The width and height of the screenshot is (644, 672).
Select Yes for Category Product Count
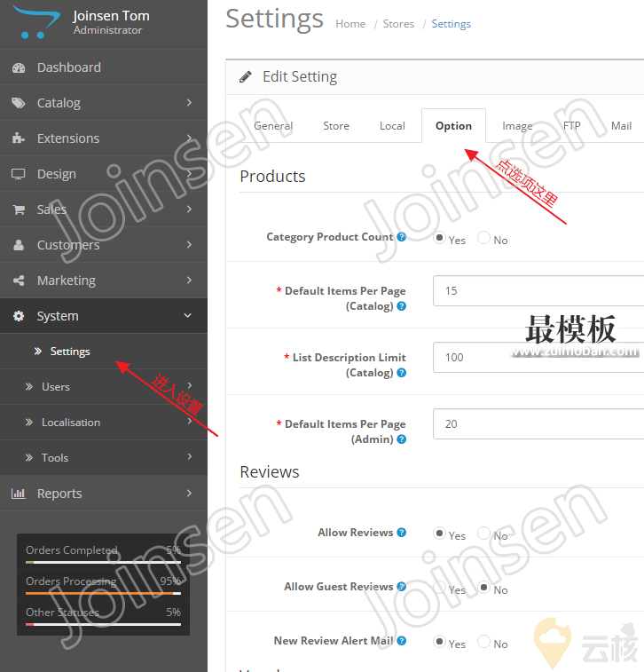[x=439, y=237]
